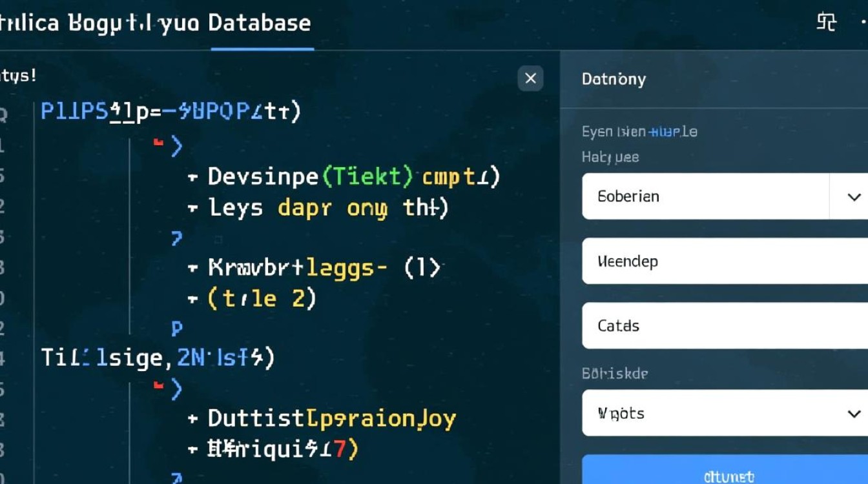Expand the Krawbrt laggs line plus sign

click(x=192, y=267)
